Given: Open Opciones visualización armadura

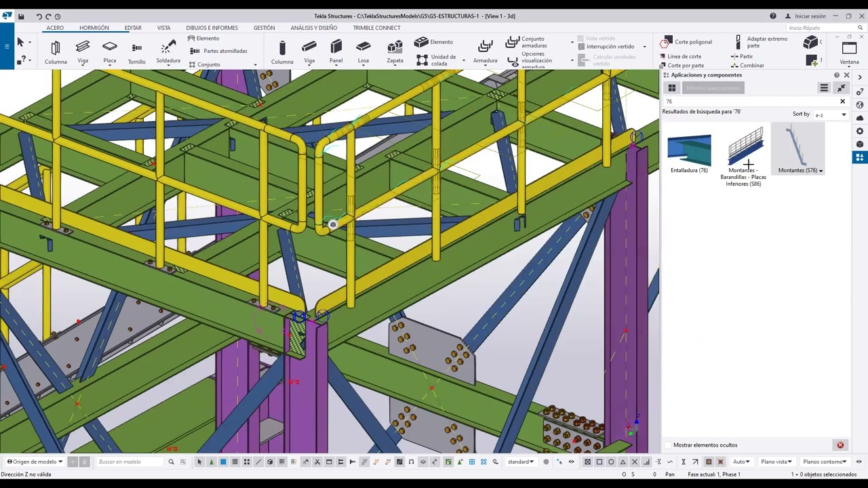Looking at the screenshot, I should point(526,60).
